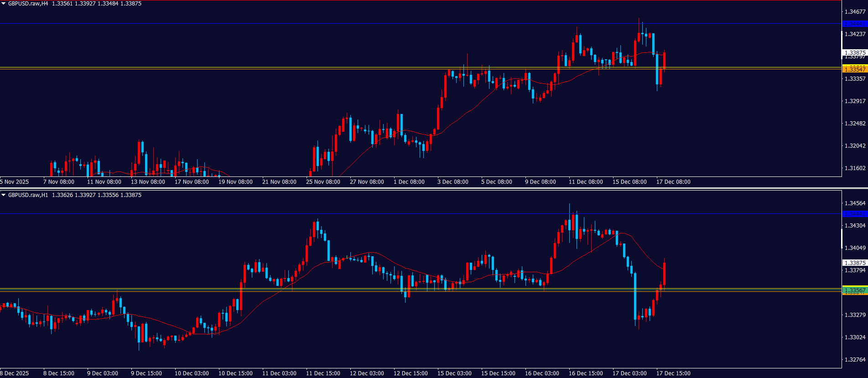Screen dimensions: 868x378
Task: Click the 12 Dec 03:00 time axis label
Action: [x=367, y=373]
